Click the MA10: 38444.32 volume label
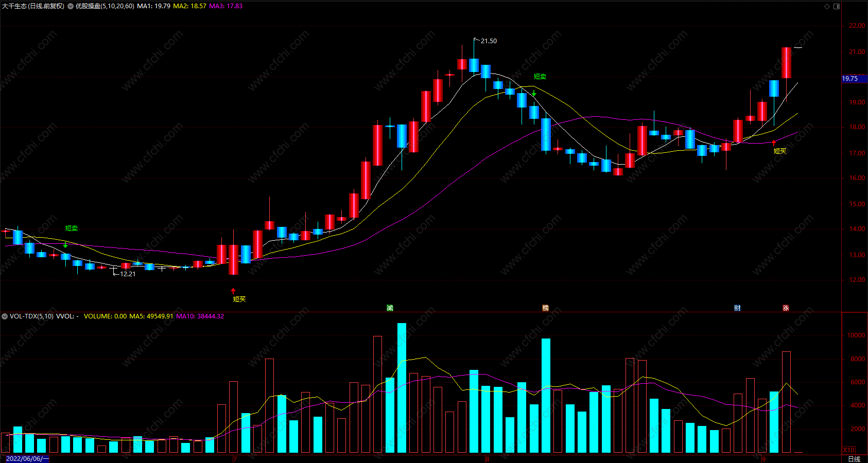868x463 pixels. tap(200, 316)
